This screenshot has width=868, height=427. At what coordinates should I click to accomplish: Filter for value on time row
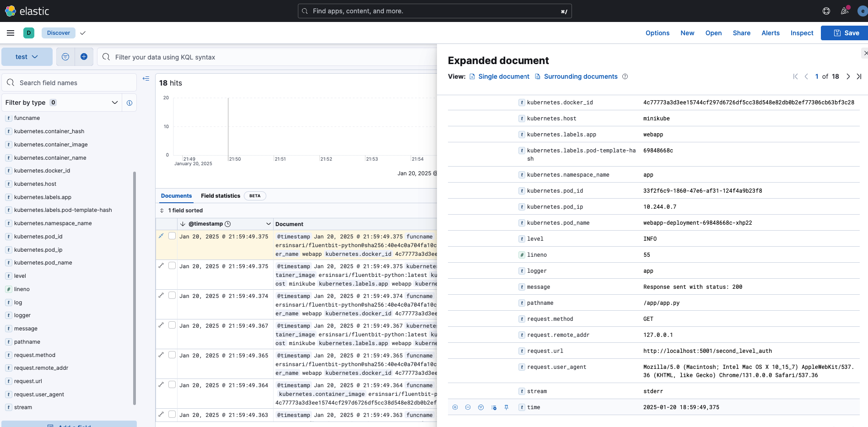(x=455, y=407)
